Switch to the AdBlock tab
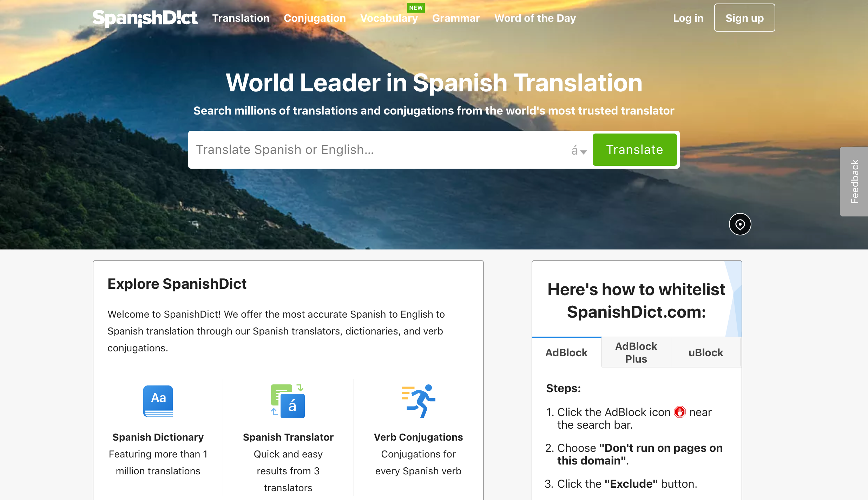 click(x=566, y=352)
